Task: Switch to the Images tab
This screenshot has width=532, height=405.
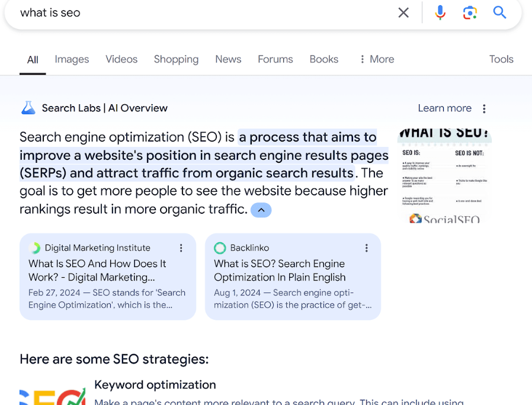Action: click(x=72, y=59)
